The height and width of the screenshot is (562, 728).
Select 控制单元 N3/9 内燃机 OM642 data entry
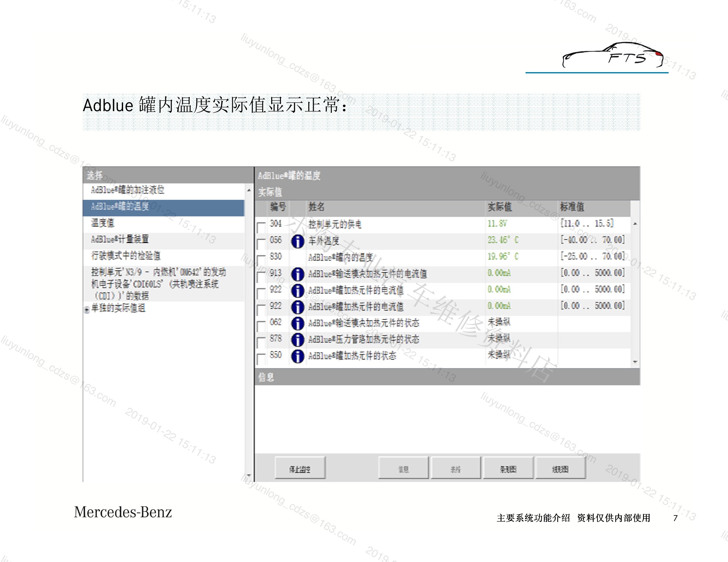click(163, 284)
